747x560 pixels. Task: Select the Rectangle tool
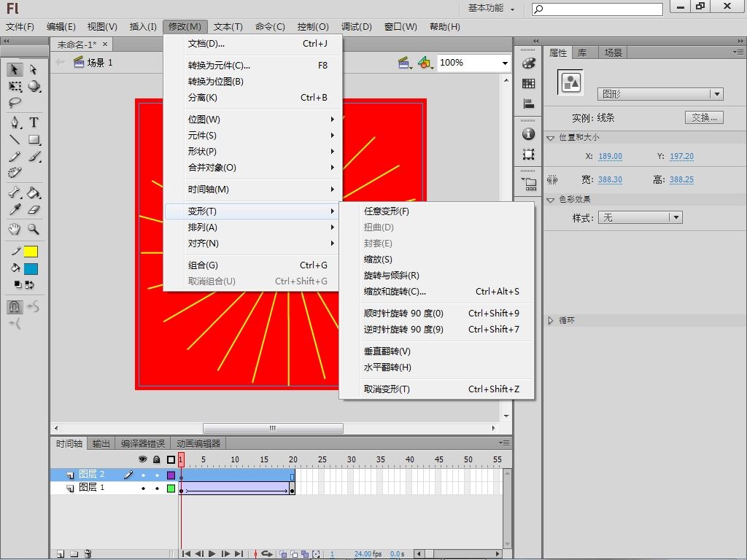click(34, 139)
